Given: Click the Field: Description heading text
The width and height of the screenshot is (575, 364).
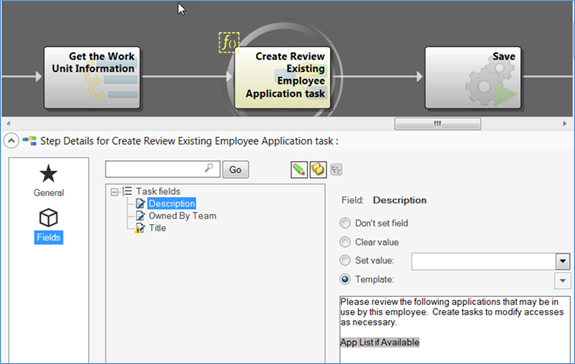Looking at the screenshot, I should [x=384, y=200].
